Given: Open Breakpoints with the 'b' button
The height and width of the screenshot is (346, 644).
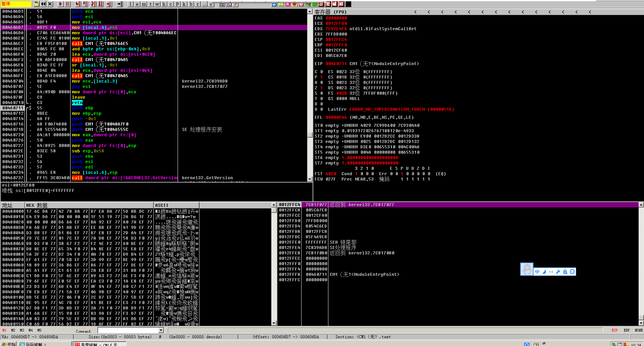Looking at the screenshot, I should [x=191, y=4].
